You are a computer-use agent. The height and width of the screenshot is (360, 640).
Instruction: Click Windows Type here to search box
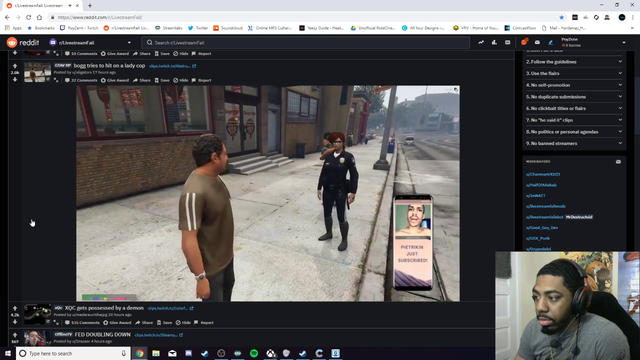coord(73,353)
